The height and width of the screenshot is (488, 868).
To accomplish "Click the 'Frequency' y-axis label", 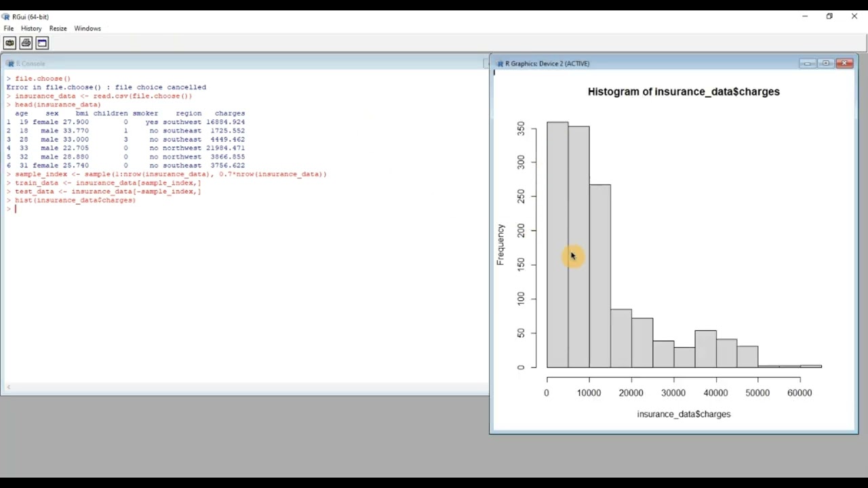I will point(500,245).
